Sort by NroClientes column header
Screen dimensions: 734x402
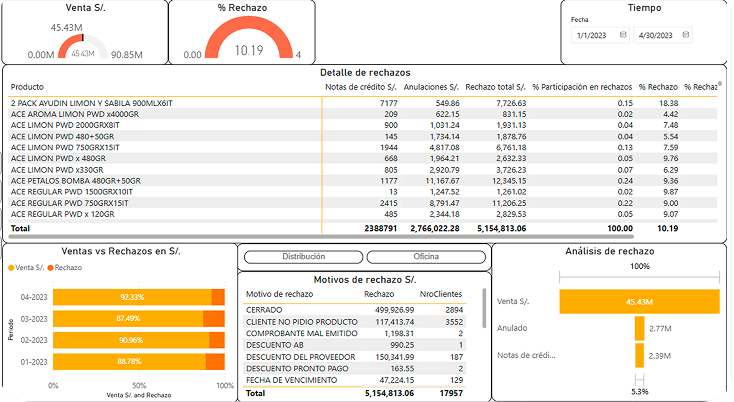point(440,294)
